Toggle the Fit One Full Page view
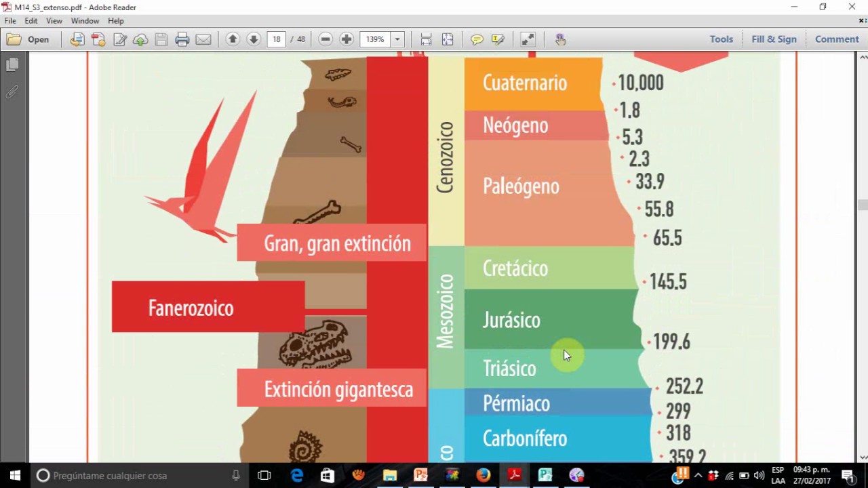Viewport: 868px width, 488px height. [x=448, y=39]
